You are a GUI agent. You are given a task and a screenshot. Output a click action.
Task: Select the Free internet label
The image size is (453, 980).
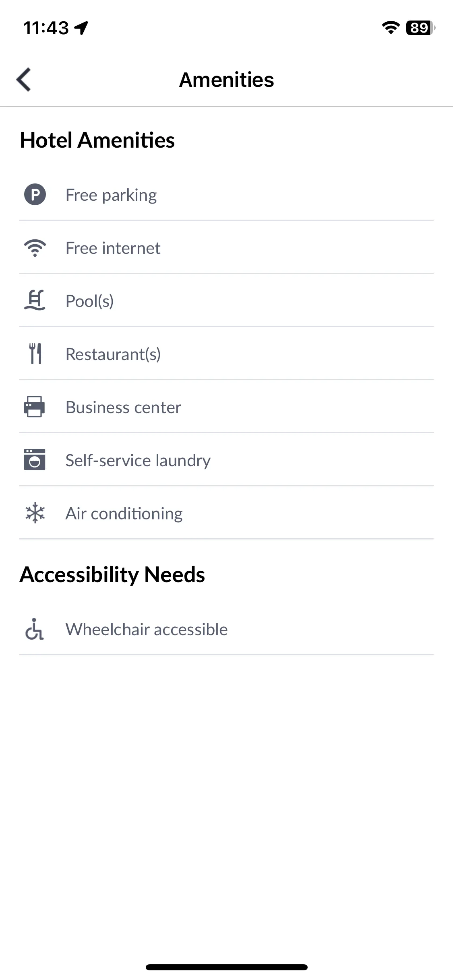[x=113, y=248]
